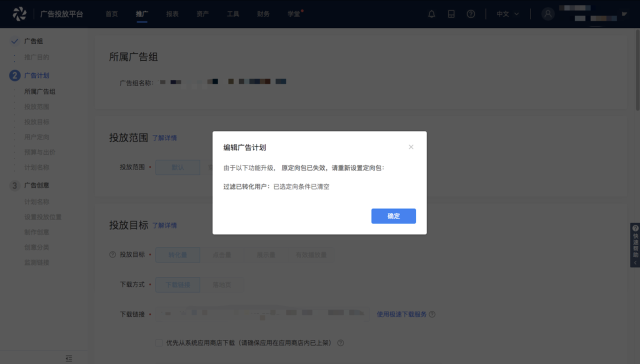Click the step 2 广告计划 circle icon
This screenshot has height=364, width=640.
click(x=14, y=75)
